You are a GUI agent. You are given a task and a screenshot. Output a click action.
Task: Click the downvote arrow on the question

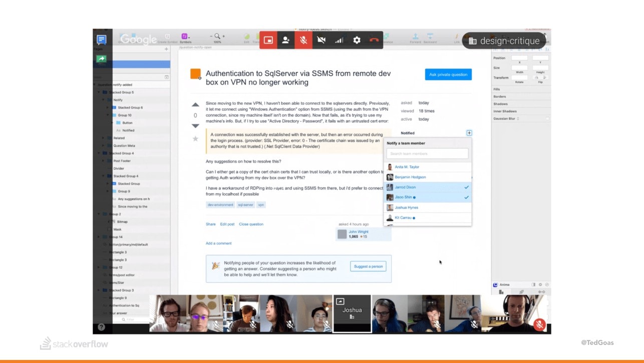(x=195, y=126)
